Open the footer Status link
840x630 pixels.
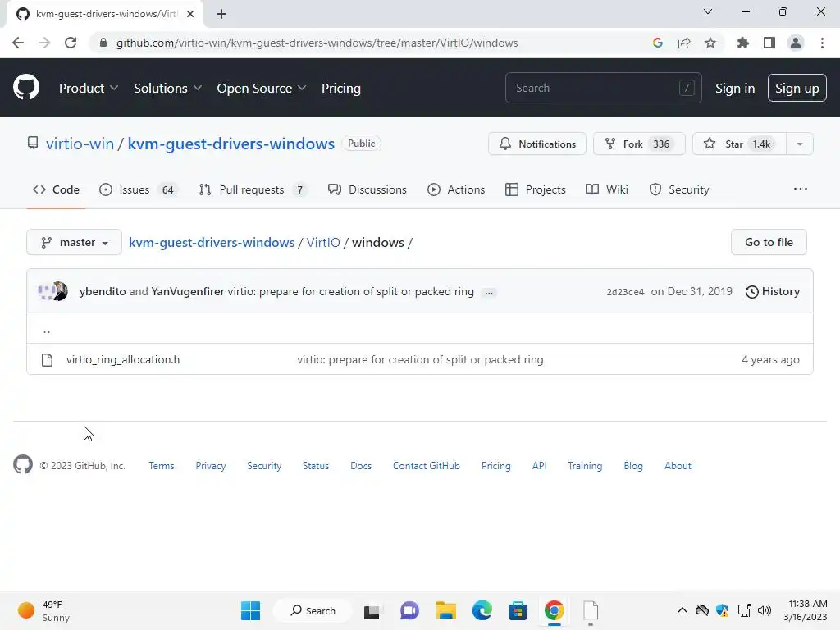[x=316, y=466]
